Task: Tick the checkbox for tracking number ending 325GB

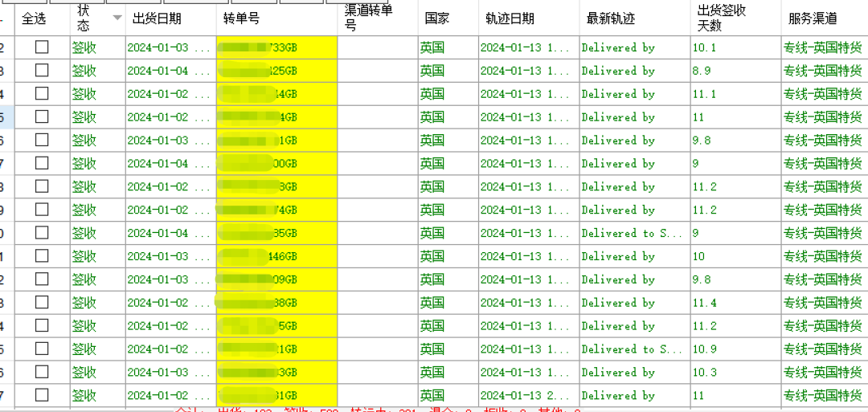Action: (42, 71)
